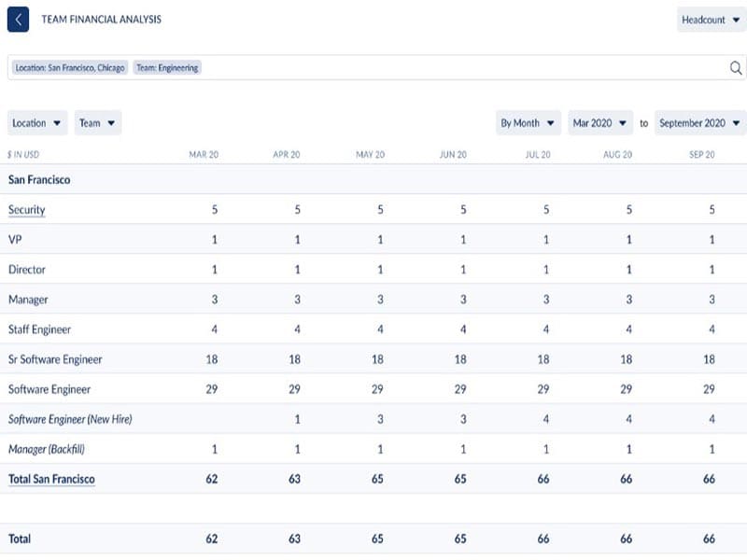747x560 pixels.
Task: Click the Team: Engineering filter tag
Action: [167, 68]
